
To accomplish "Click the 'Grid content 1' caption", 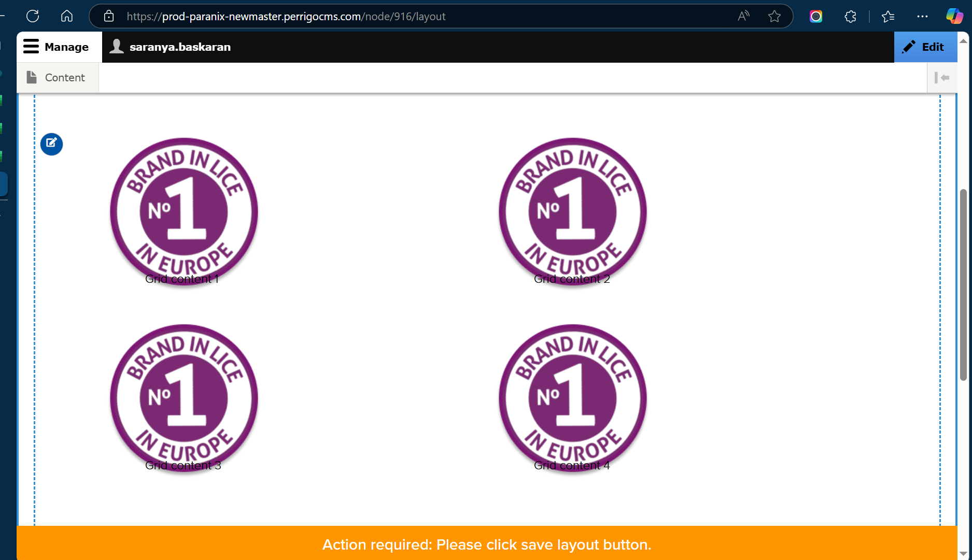I will (x=182, y=279).
